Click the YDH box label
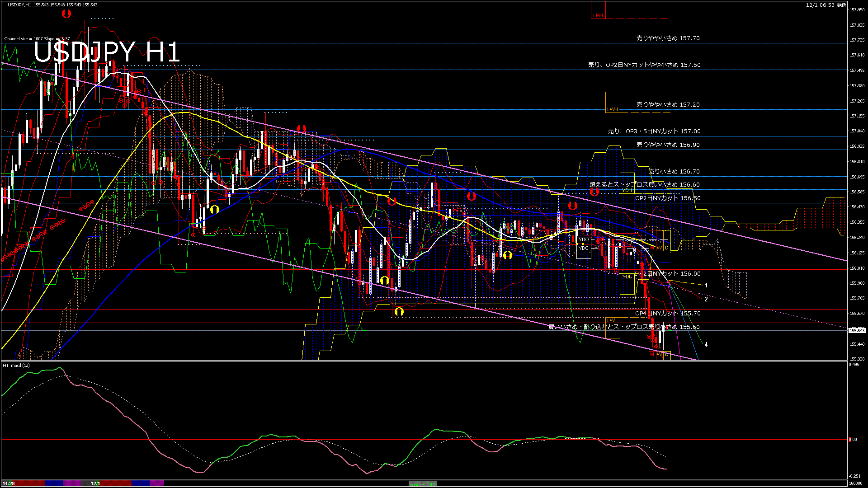Viewport: 868px width, 488px height. coord(627,190)
